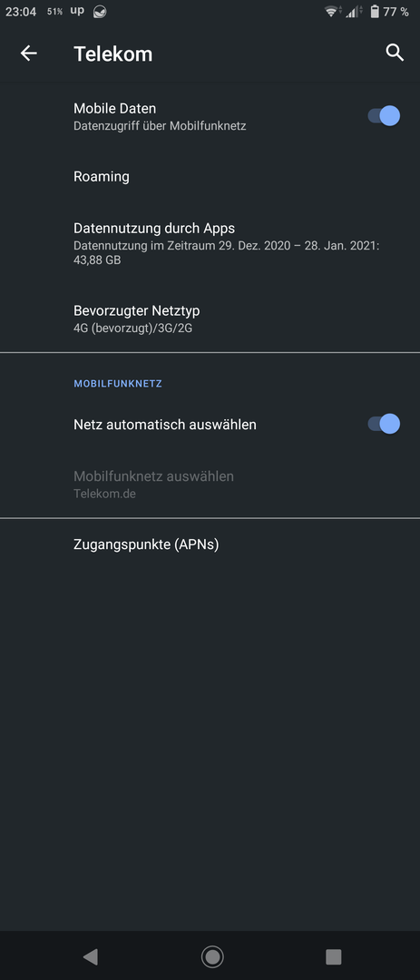Viewport: 420px width, 980px height.
Task: Go back using the top arrow
Action: (29, 54)
